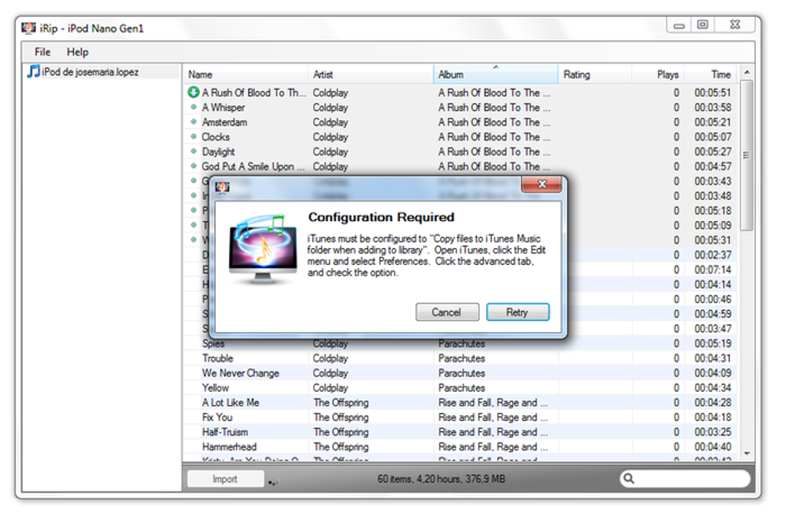786x532 pixels.
Task: Click the small app icon in dialog title bar
Action: [223, 187]
